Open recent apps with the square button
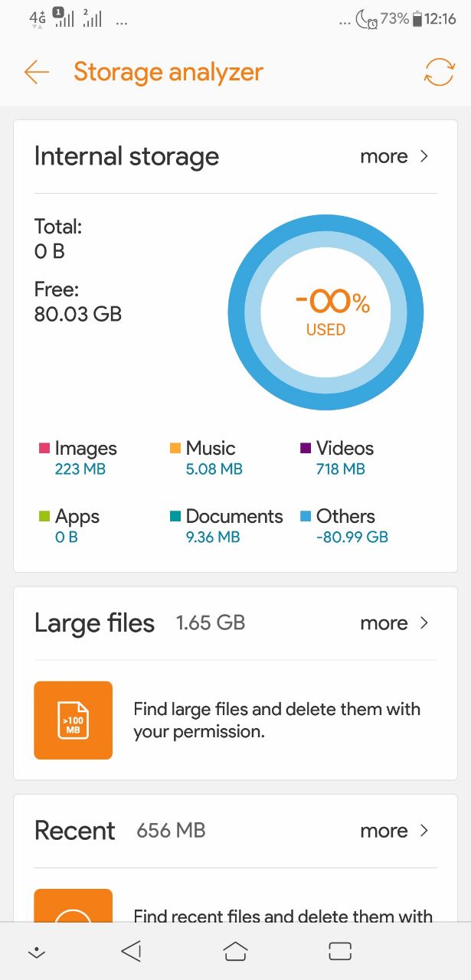Image resolution: width=471 pixels, height=980 pixels. (339, 951)
